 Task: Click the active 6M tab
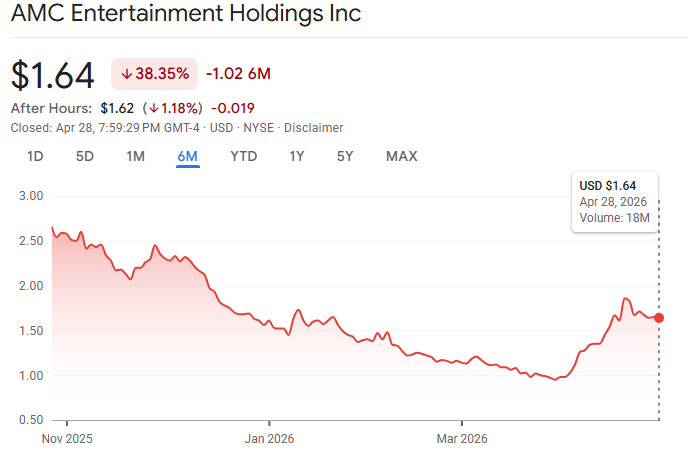[x=187, y=157]
